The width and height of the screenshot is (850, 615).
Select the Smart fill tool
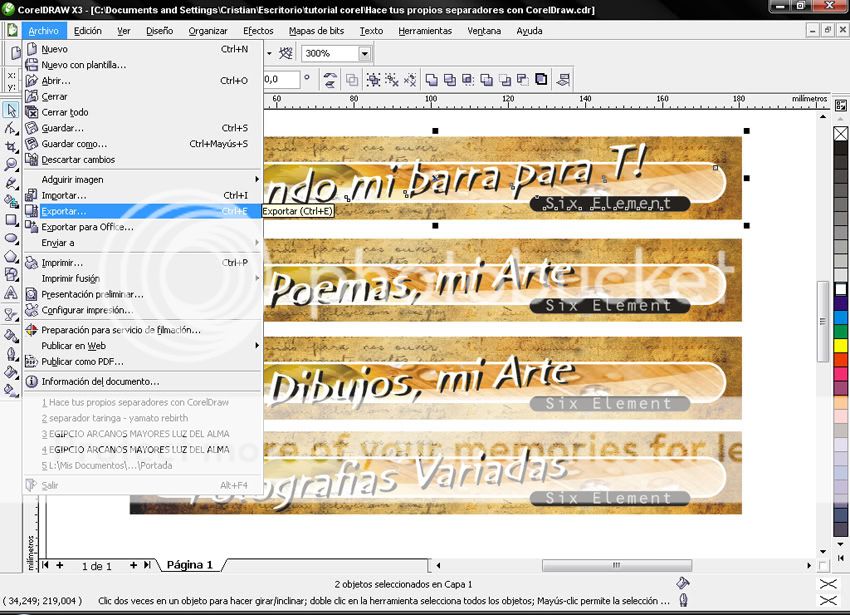coord(11,201)
